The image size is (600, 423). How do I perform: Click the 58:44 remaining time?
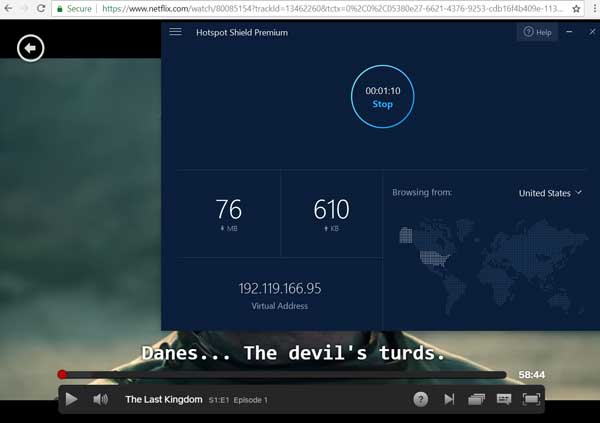[x=532, y=375]
